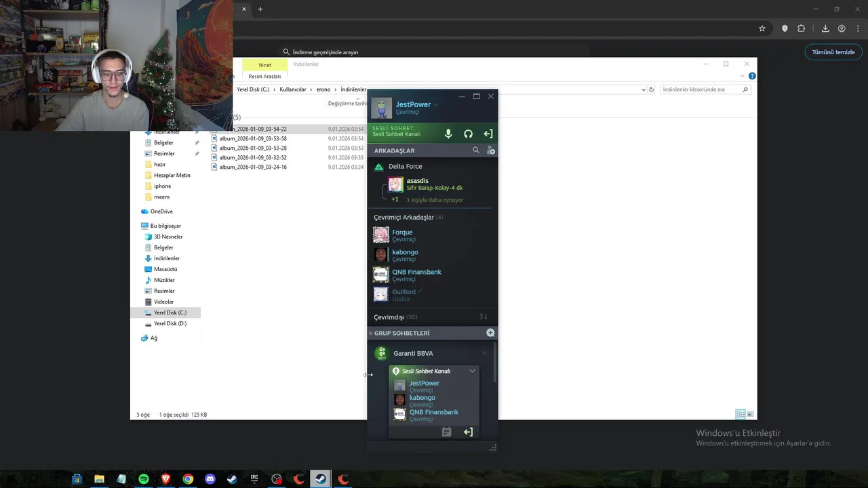Click Tümünü temizle in Chrome downloads

coord(833,52)
